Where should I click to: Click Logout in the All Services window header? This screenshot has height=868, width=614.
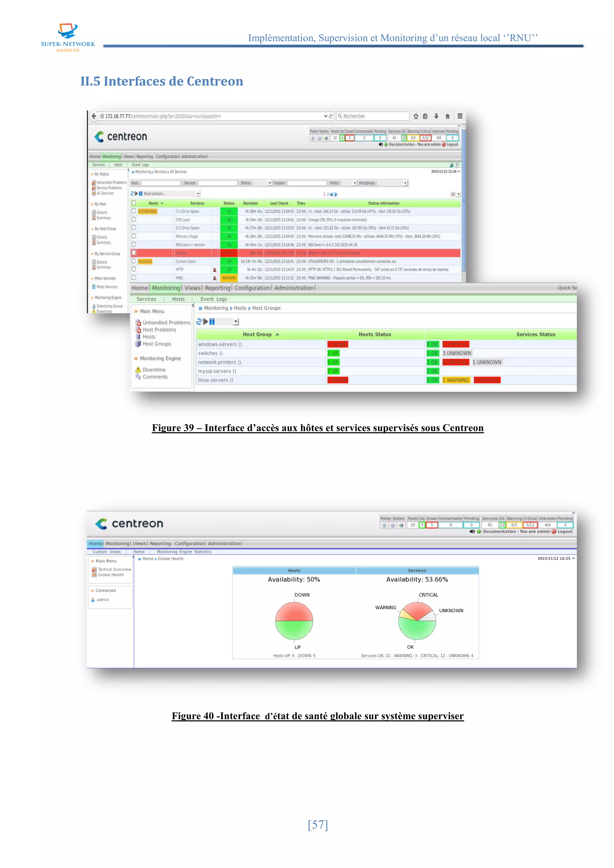pyautogui.click(x=452, y=144)
